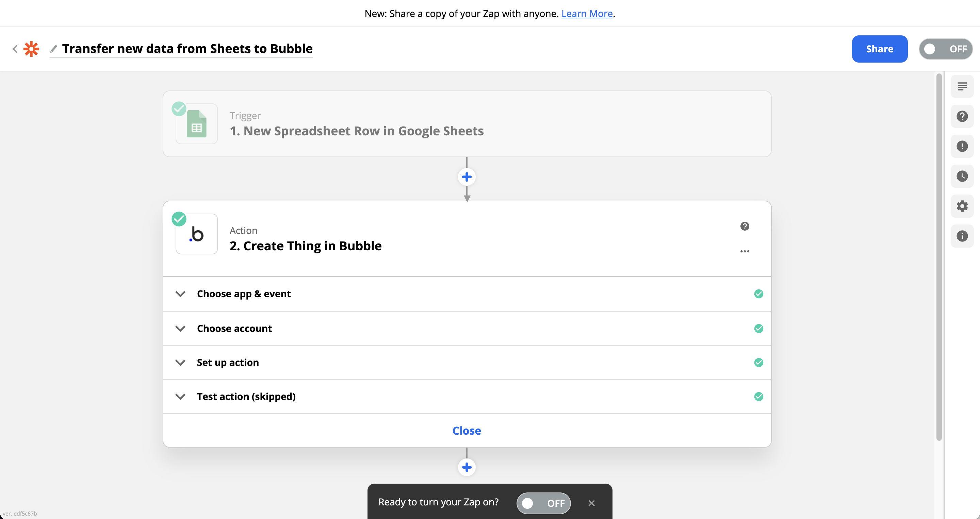This screenshot has height=519, width=980.
Task: Open the Zap outline icon in the sidebar
Action: pyautogui.click(x=962, y=87)
